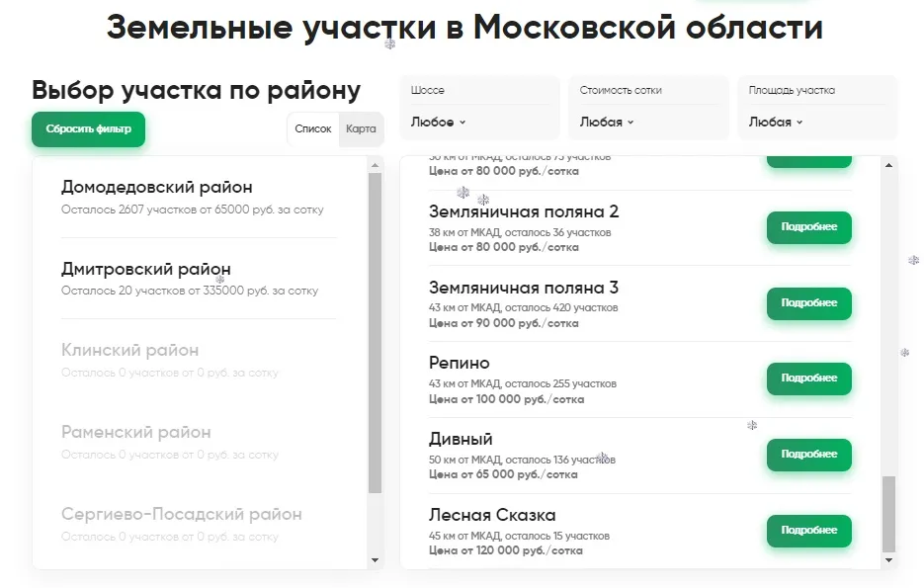This screenshot has height=588, width=924.
Task: Choose Дмитровский район from the list
Action: click(145, 270)
